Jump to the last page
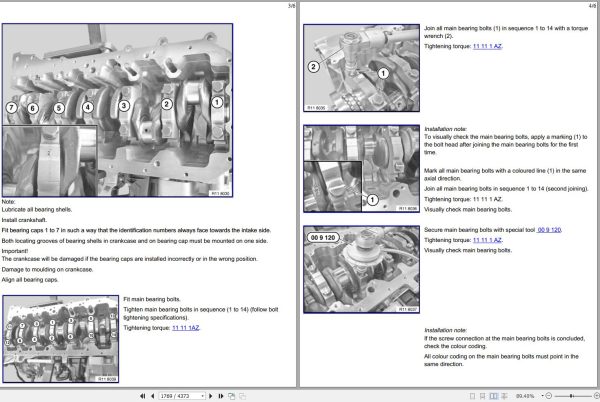 [x=221, y=396]
